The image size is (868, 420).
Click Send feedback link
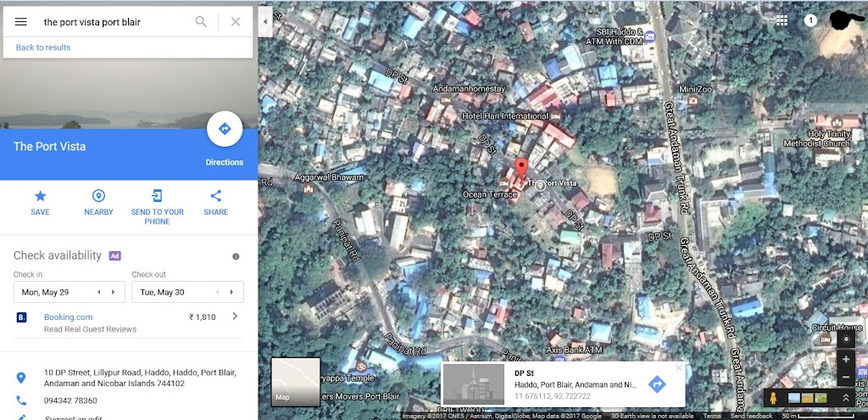(751, 416)
